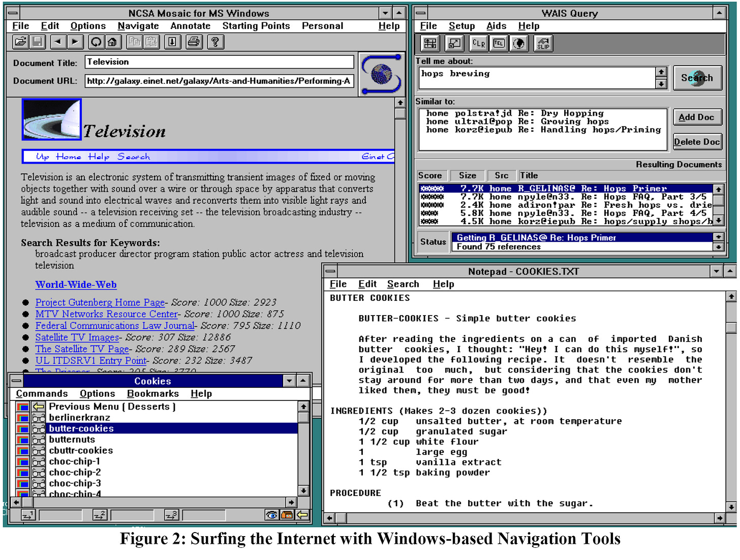Click the table-arrows icon in WAIS Query toolbar

point(430,44)
